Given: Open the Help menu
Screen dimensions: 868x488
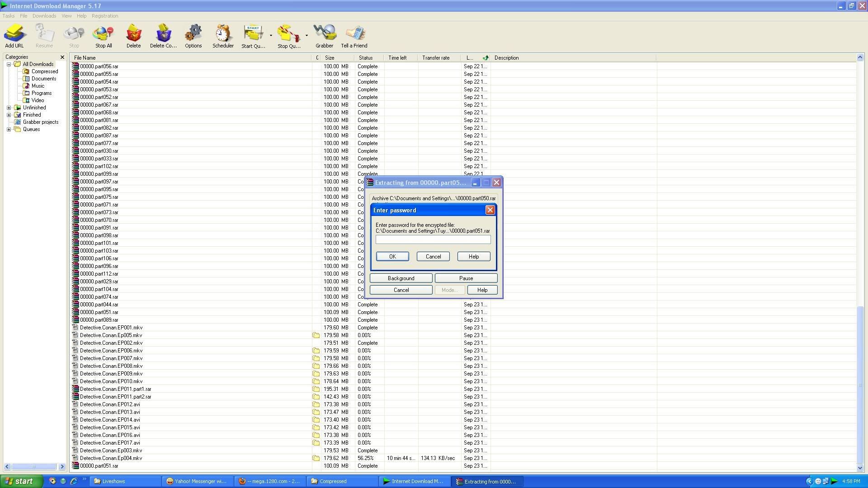Looking at the screenshot, I should (81, 16).
